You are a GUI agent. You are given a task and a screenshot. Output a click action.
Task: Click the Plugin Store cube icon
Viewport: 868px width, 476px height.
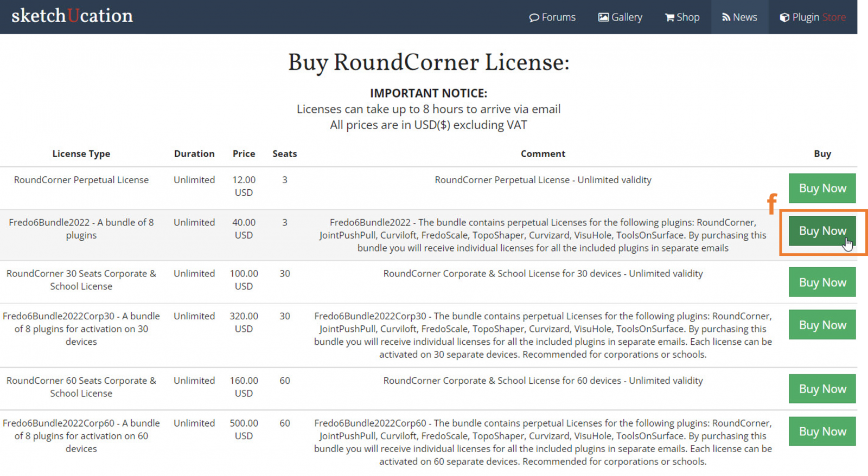click(784, 17)
